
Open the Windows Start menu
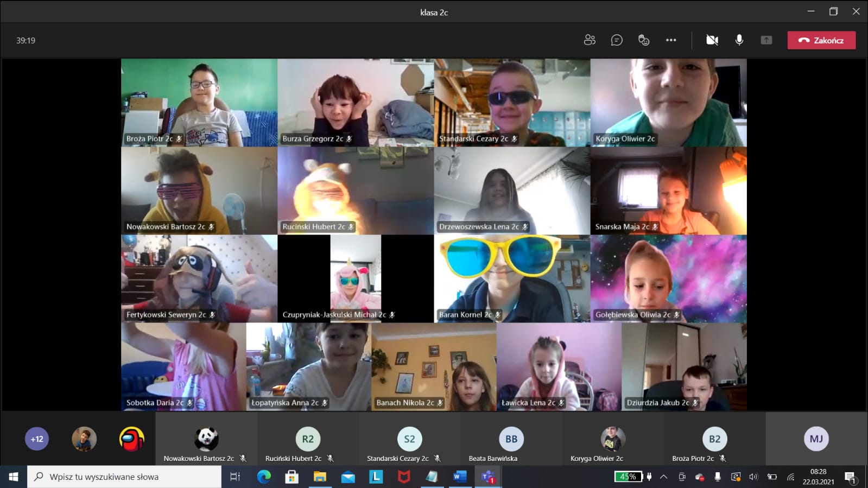click(14, 477)
